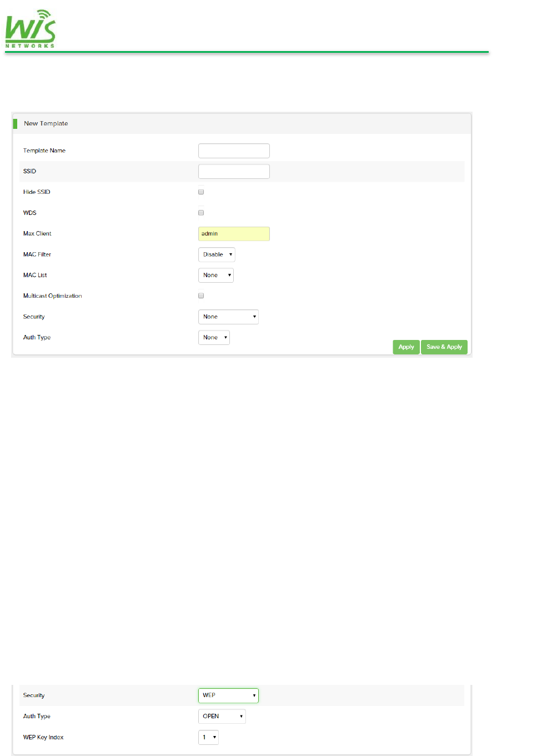Click the WEP Key Index label
547x756 pixels.
pyautogui.click(x=43, y=738)
